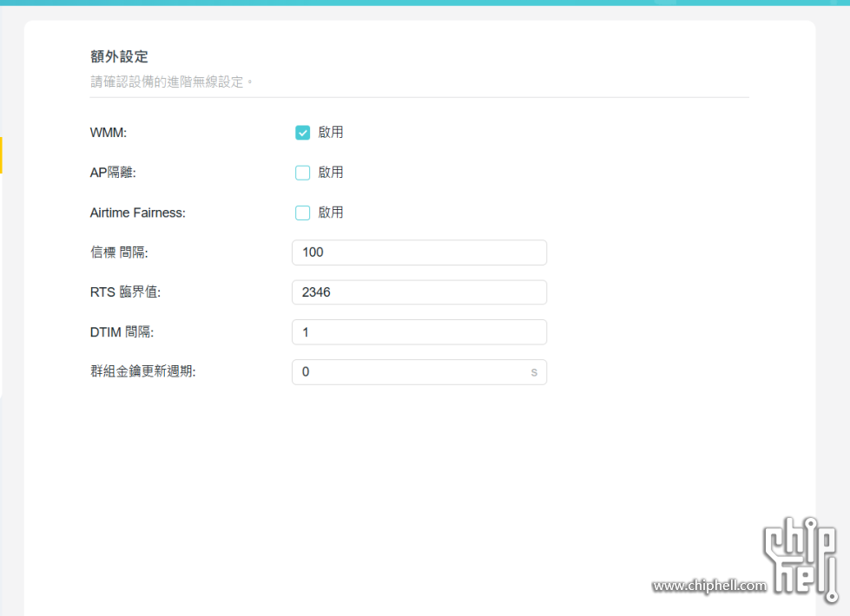Open the yellow collapsed sidebar tab on the left

tap(3, 154)
